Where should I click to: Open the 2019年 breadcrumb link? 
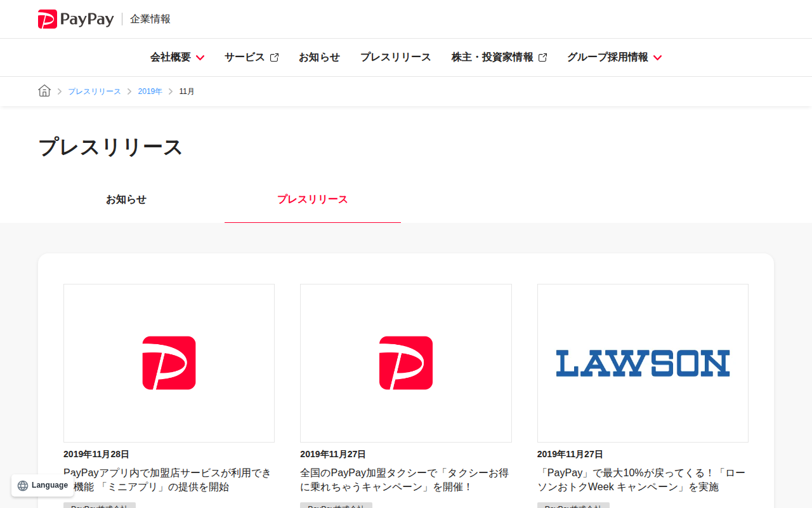pyautogui.click(x=150, y=91)
